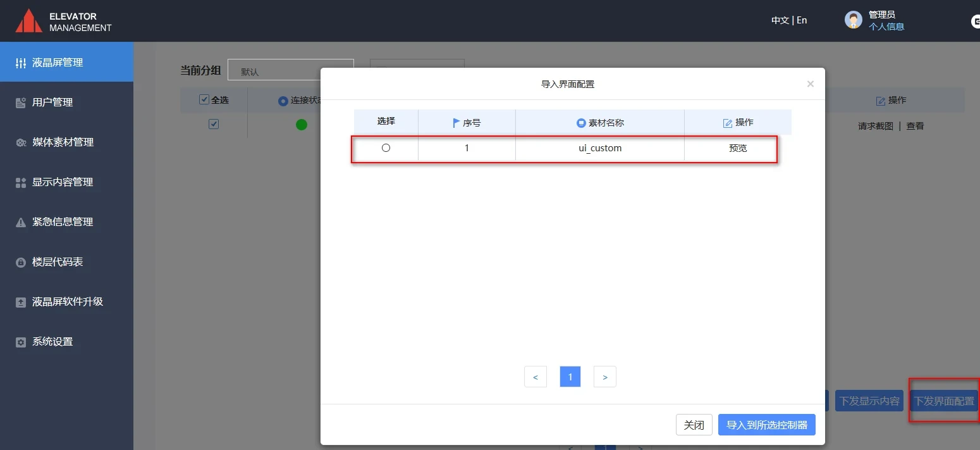
Task: Click 请求截图 link in device row
Action: (x=876, y=126)
